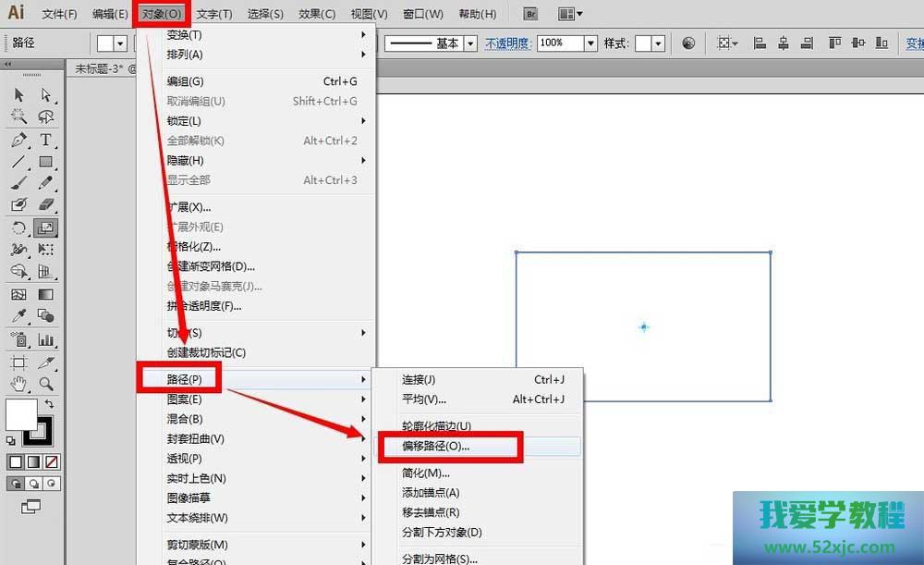The image size is (924, 565).
Task: Swap fill and stroke arrows
Action: [x=49, y=404]
